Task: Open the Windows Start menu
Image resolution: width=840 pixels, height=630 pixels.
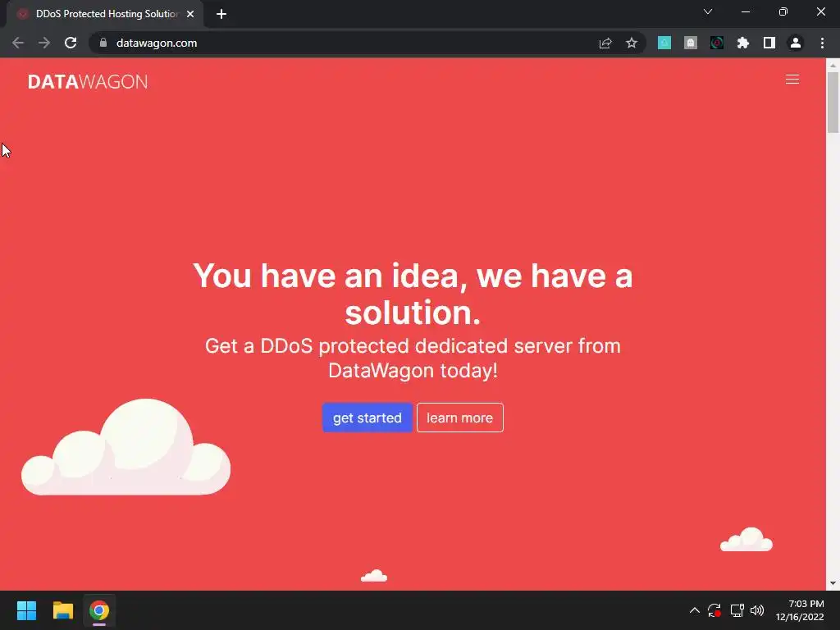Action: pos(26,610)
